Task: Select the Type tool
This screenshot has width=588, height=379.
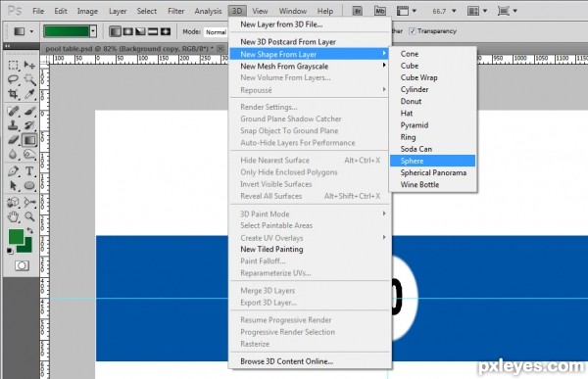Action: click(29, 171)
